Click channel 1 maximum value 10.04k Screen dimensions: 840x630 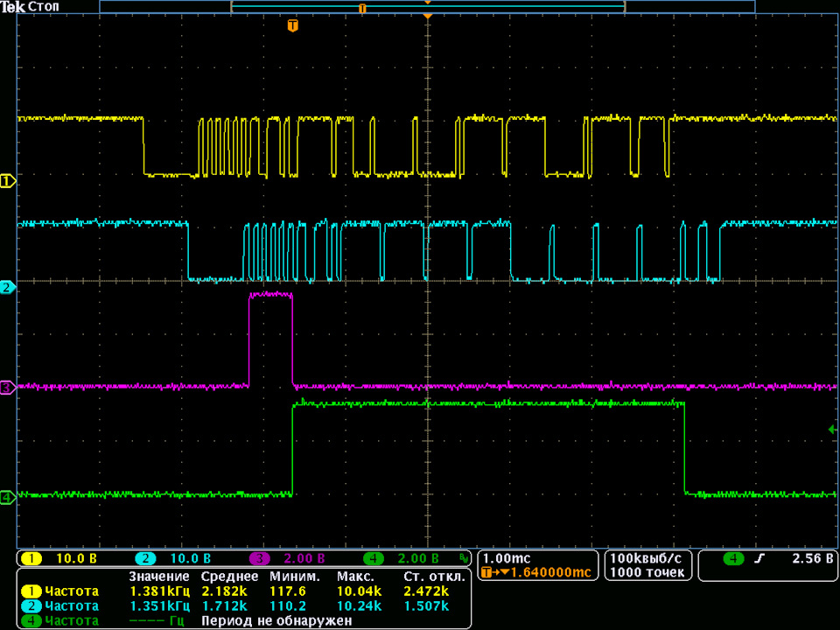(x=359, y=591)
